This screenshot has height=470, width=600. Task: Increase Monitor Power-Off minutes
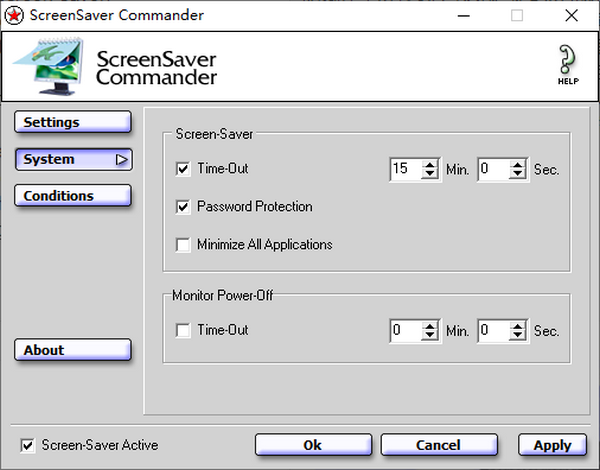coord(430,326)
